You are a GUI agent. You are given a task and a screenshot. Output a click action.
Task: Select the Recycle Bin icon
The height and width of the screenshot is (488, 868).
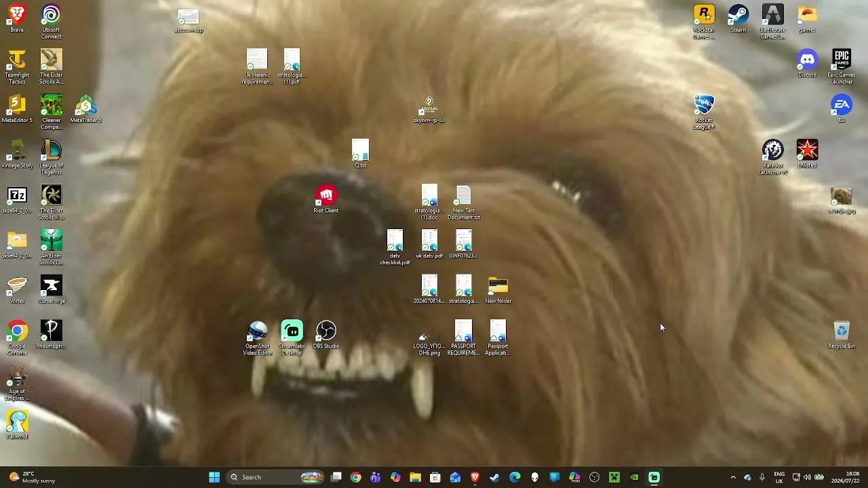pyautogui.click(x=842, y=335)
